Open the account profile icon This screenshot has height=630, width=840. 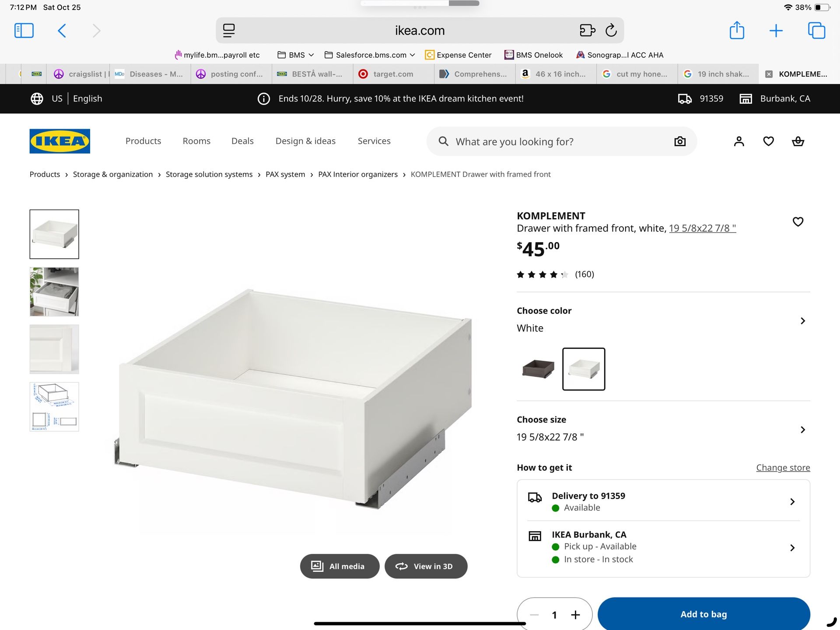(739, 141)
